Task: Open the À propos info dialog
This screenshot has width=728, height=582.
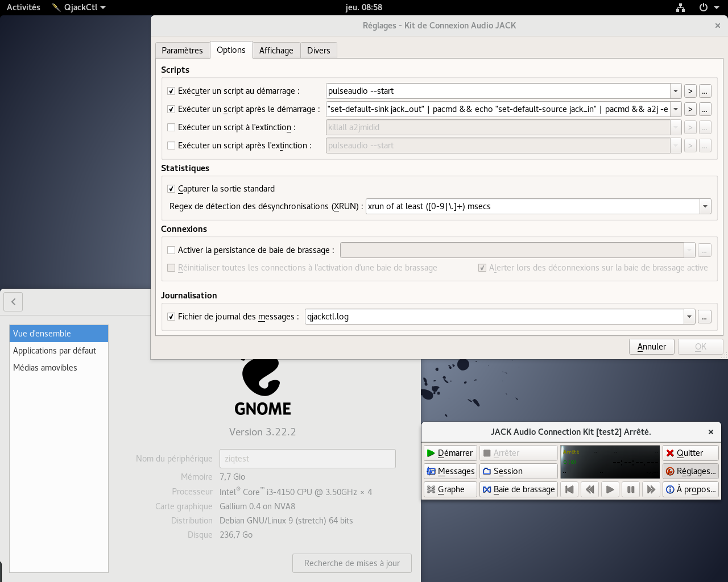Action: click(x=690, y=489)
